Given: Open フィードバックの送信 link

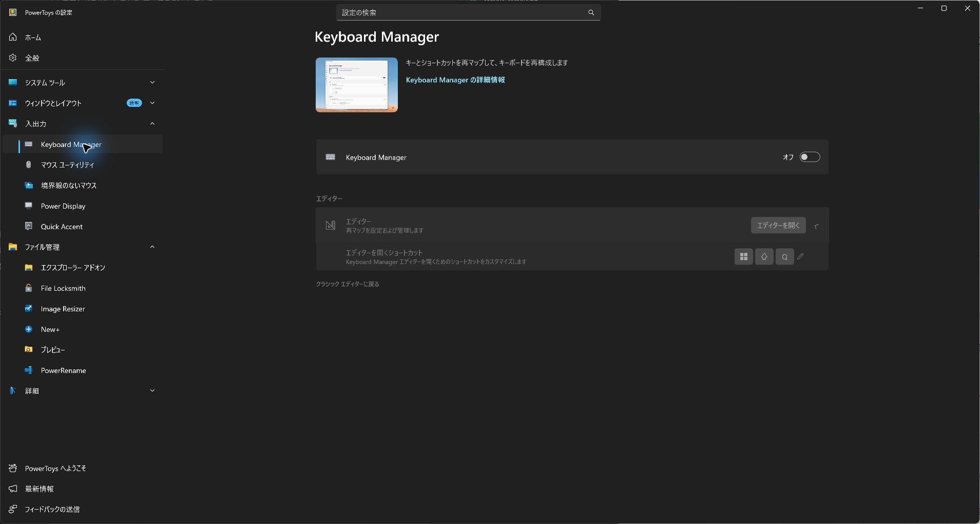Looking at the screenshot, I should 82,510.
